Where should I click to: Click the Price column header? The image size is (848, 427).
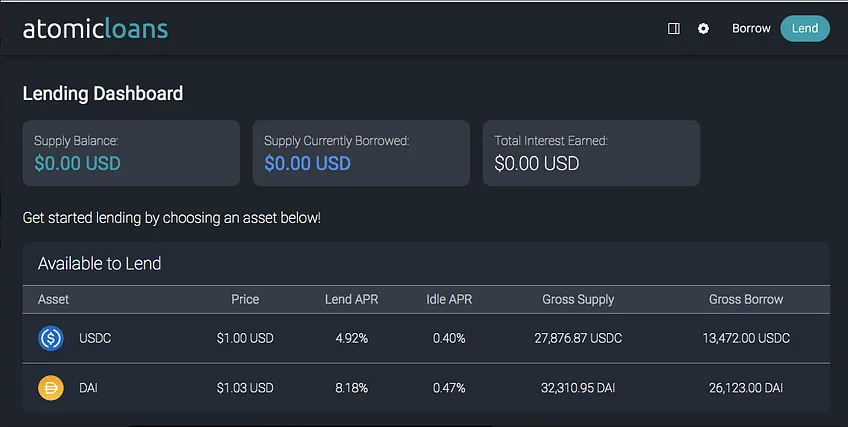tap(245, 299)
